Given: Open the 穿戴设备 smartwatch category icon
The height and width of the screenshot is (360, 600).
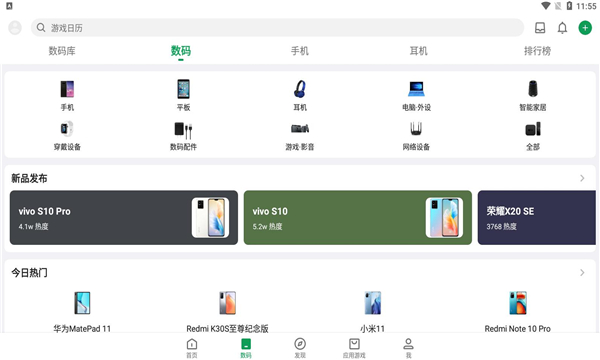Looking at the screenshot, I should 67,129.
